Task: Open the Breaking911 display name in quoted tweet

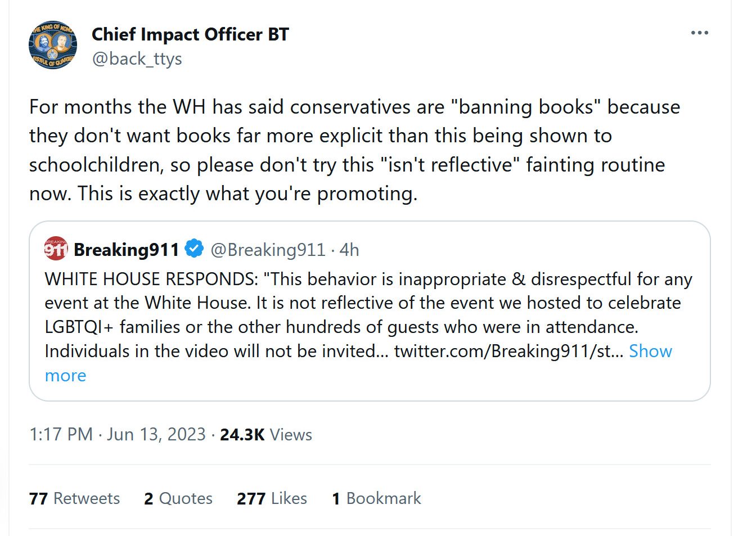Action: 126,249
